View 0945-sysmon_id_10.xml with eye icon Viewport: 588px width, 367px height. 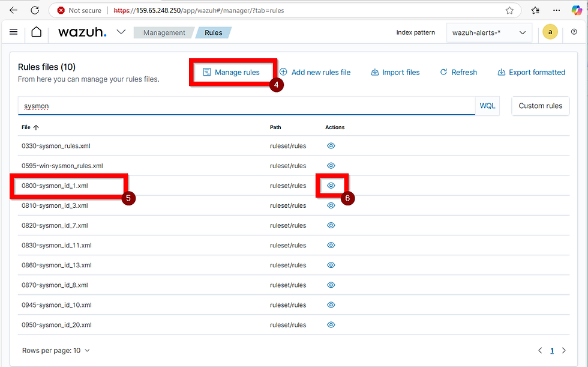point(331,305)
